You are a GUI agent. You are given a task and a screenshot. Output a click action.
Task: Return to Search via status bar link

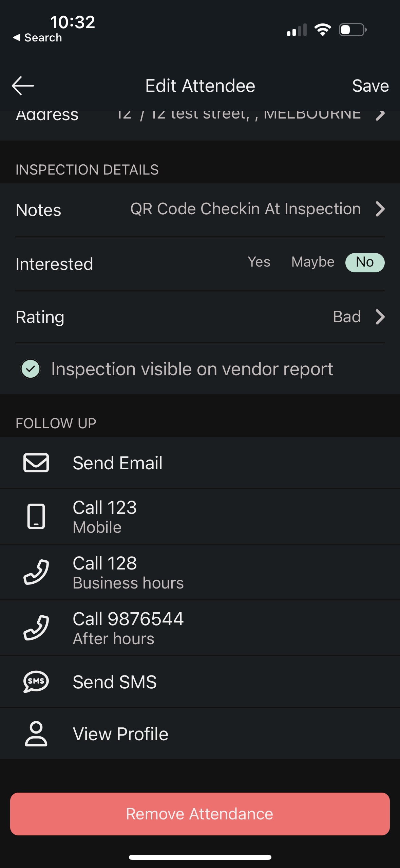[38, 38]
